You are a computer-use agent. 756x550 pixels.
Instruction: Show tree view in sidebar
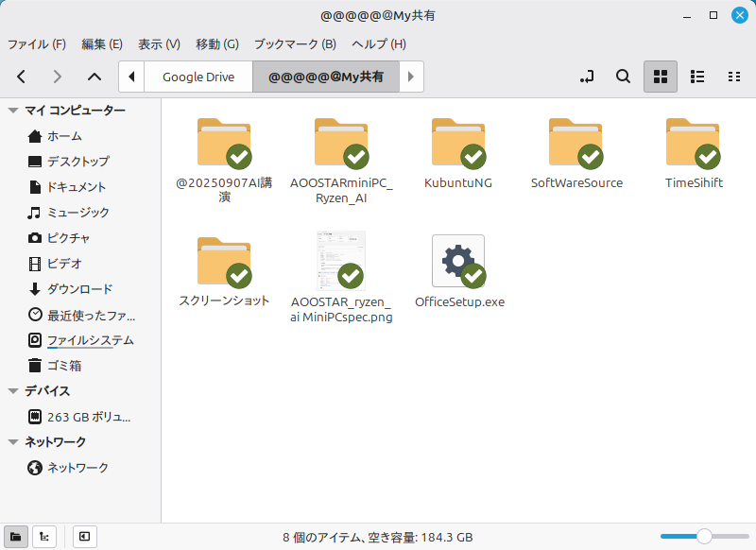[x=44, y=536]
